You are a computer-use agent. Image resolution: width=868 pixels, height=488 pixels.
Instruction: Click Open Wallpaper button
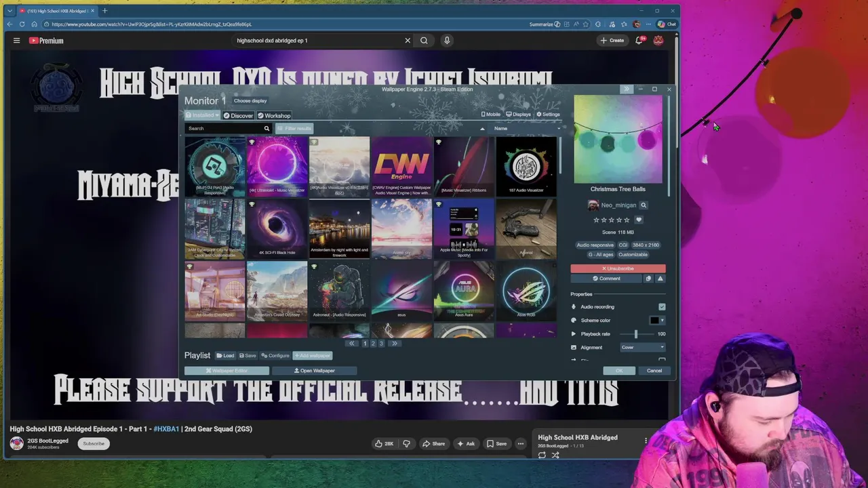(315, 371)
